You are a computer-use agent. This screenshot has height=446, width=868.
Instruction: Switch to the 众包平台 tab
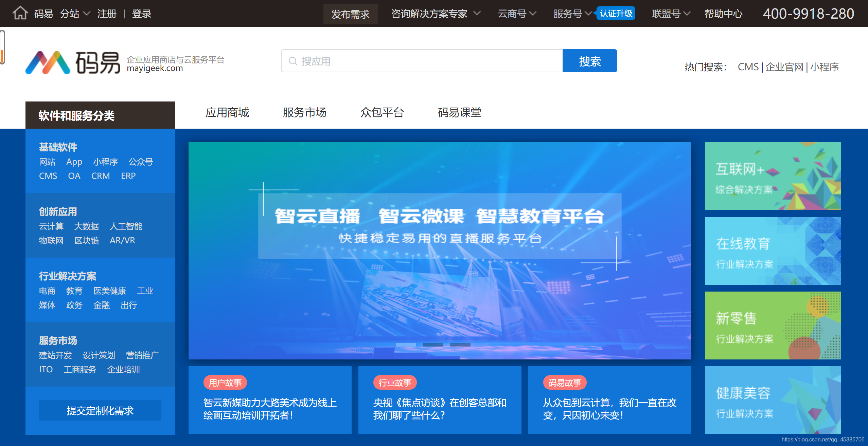pos(382,112)
